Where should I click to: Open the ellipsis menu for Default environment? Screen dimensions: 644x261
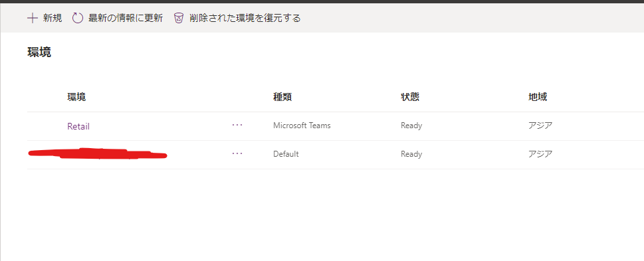coord(237,153)
